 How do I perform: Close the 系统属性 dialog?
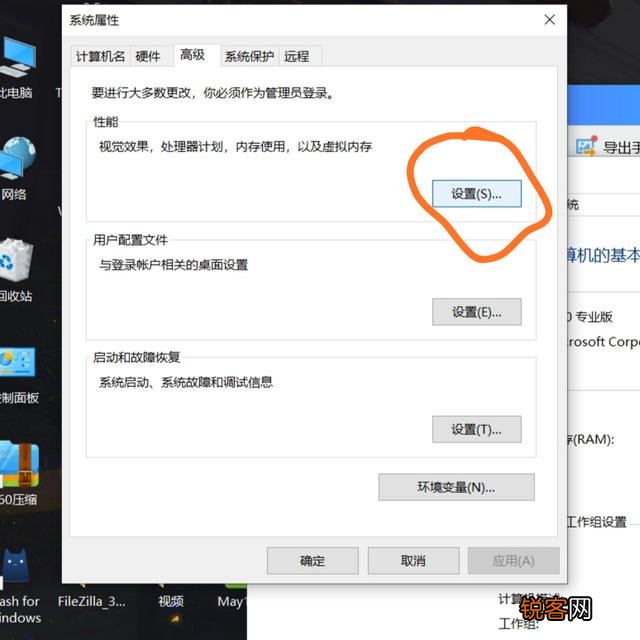(549, 20)
